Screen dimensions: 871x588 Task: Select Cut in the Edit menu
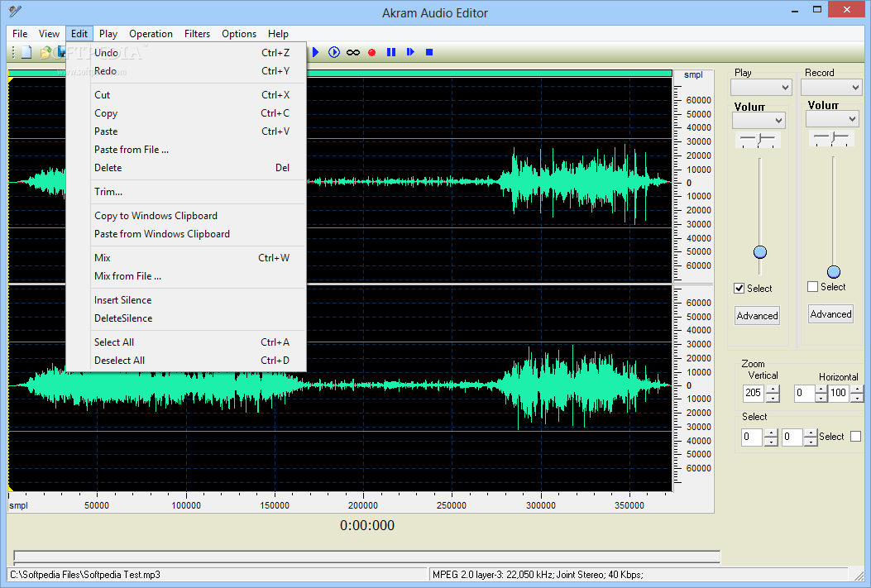click(187, 95)
